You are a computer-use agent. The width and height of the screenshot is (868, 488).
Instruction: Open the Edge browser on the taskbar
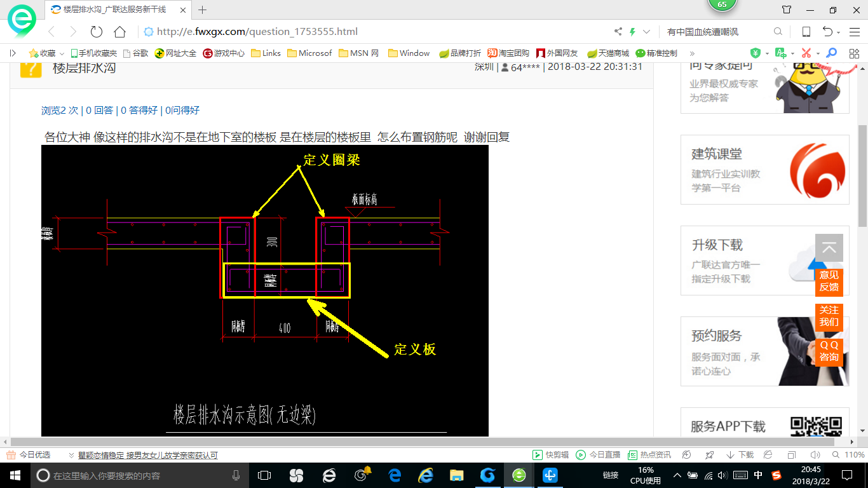coord(395,475)
